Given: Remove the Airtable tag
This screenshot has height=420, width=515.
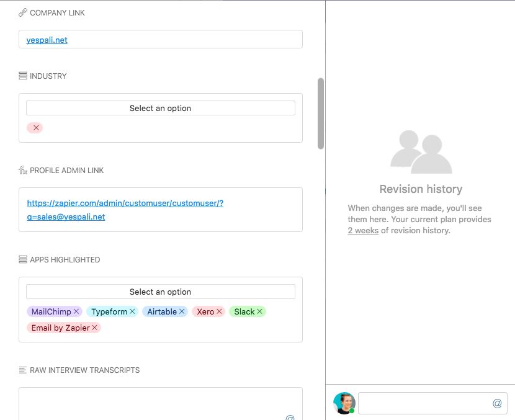Looking at the screenshot, I should [x=182, y=311].
